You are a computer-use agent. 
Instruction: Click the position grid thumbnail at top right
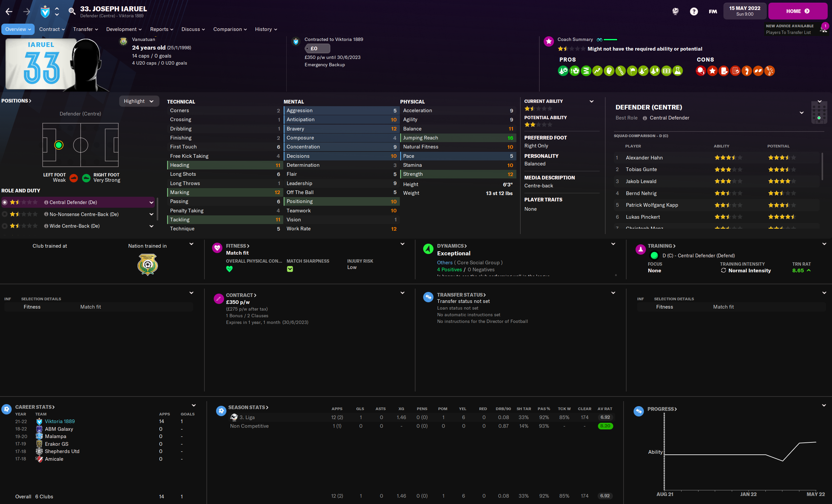819,113
